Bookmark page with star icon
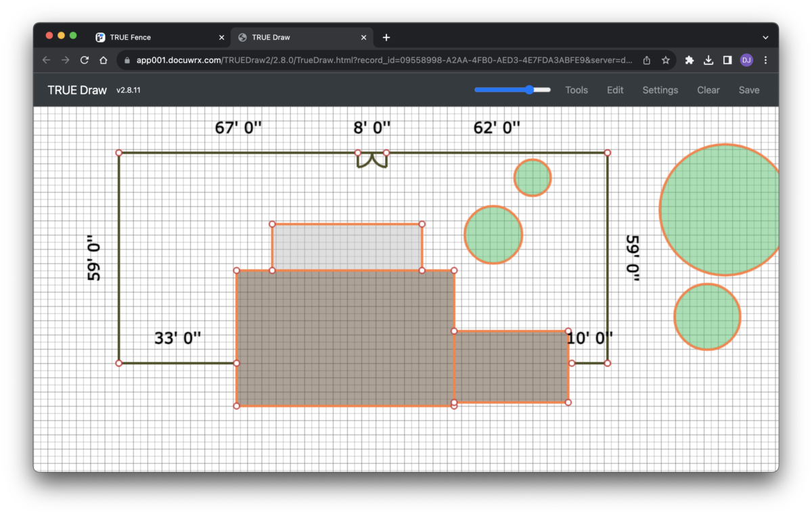This screenshot has height=516, width=812. coord(666,60)
